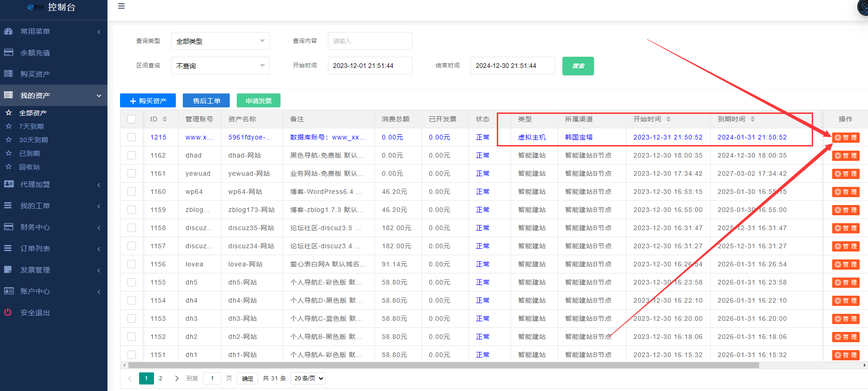
Task: Change the 20 条/页 page size selector
Action: click(x=308, y=378)
